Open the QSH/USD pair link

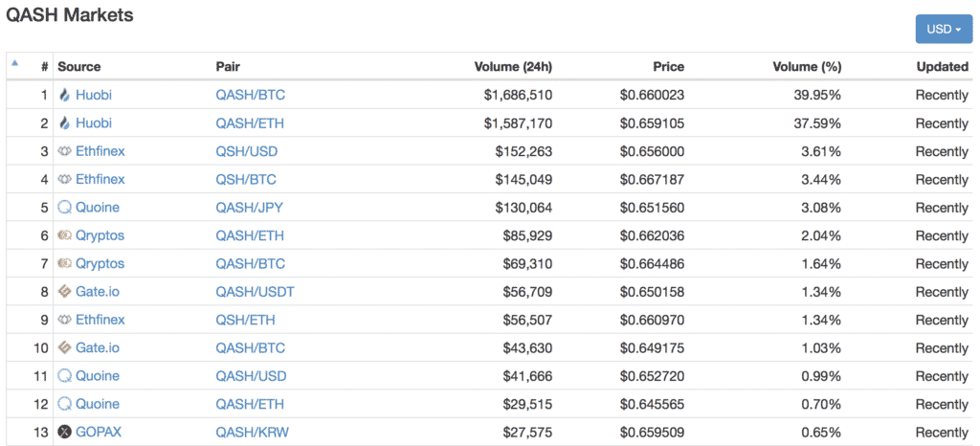[x=247, y=152]
